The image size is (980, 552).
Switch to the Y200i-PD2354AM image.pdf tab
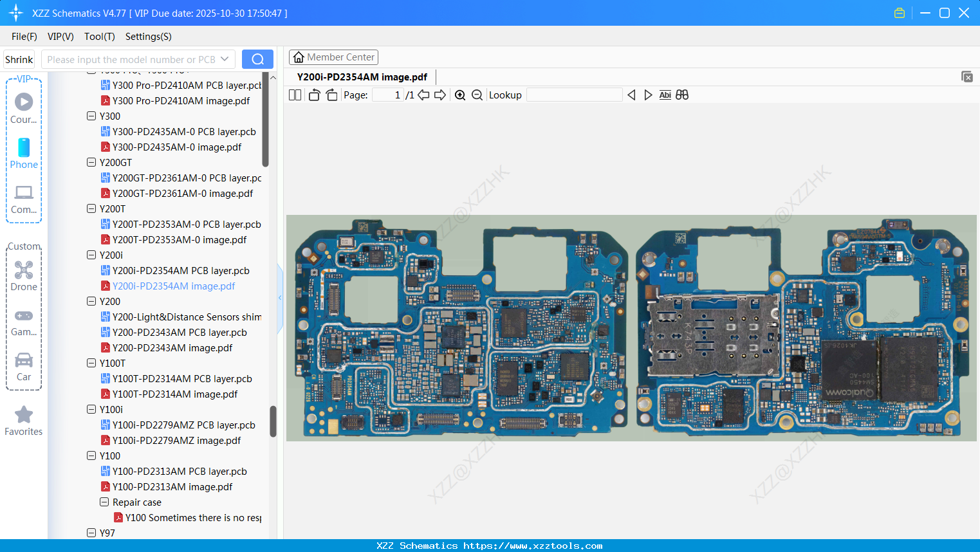pyautogui.click(x=362, y=77)
